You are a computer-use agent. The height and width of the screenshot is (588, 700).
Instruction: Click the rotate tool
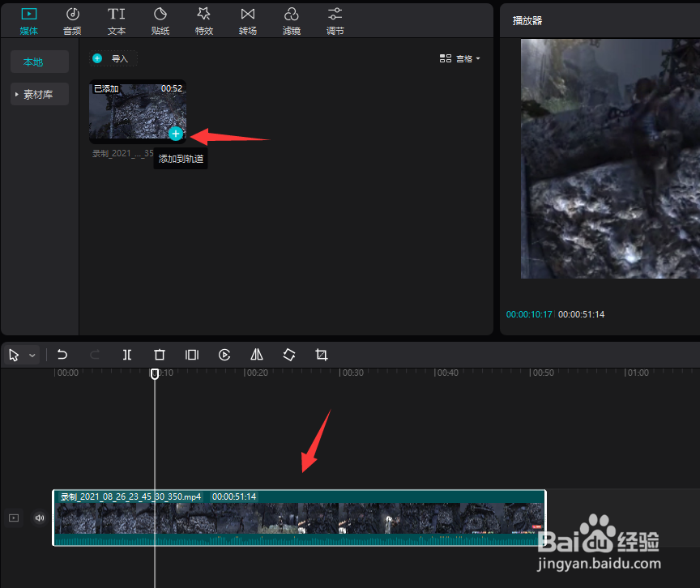click(289, 355)
